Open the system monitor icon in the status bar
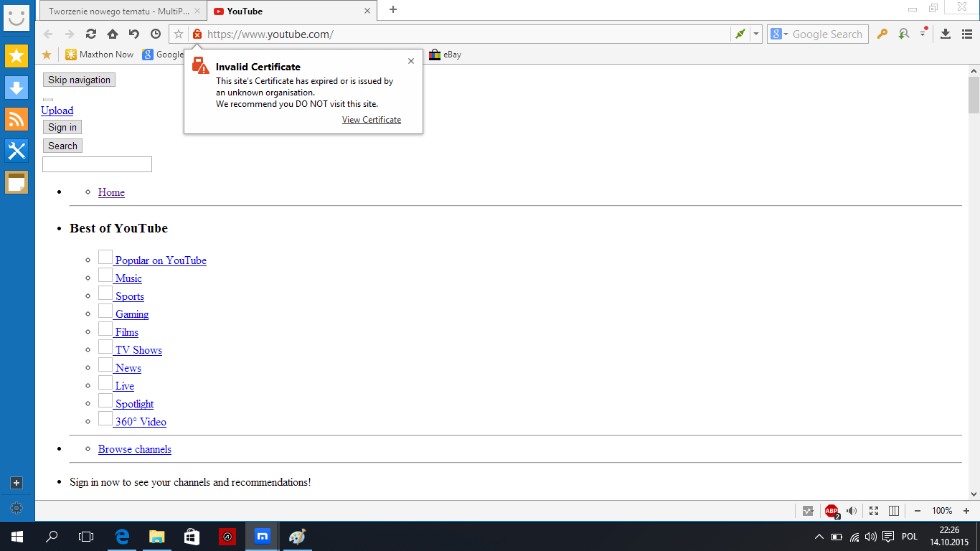 808,511
